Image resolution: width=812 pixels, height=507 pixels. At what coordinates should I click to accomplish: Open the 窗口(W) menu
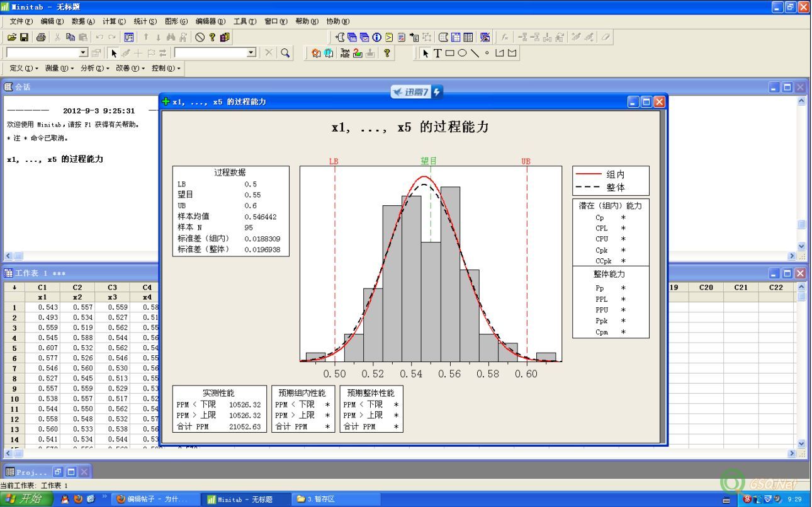coord(276,21)
